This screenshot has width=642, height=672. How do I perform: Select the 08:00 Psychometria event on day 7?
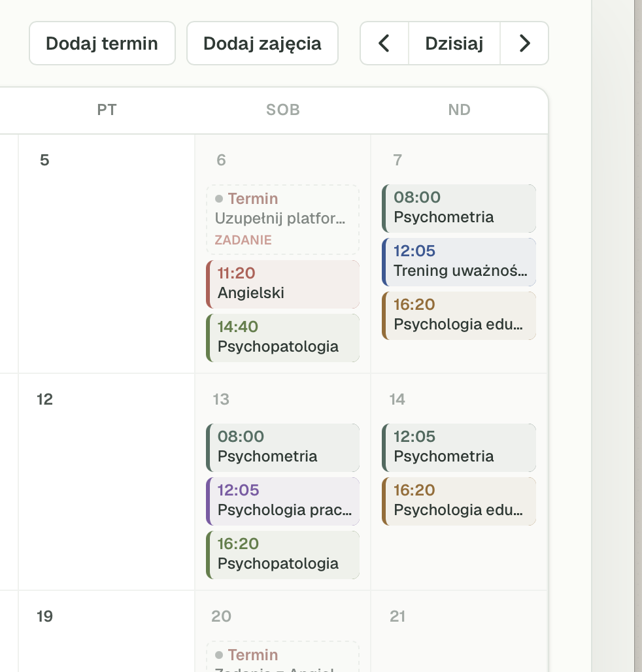[x=459, y=209]
